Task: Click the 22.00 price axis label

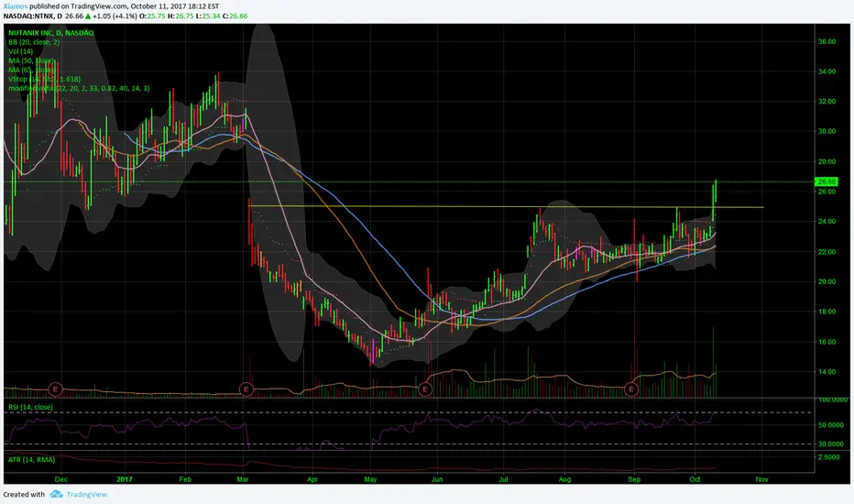Action: tap(827, 252)
